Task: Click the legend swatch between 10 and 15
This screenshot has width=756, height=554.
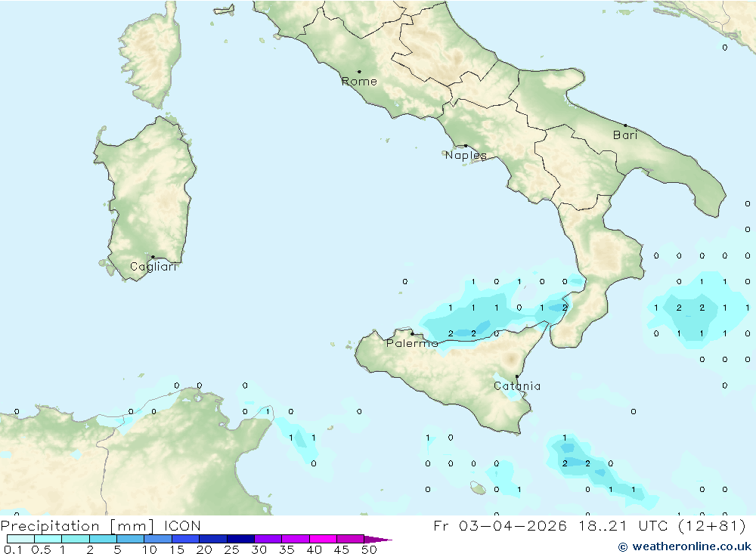Action: (x=158, y=539)
